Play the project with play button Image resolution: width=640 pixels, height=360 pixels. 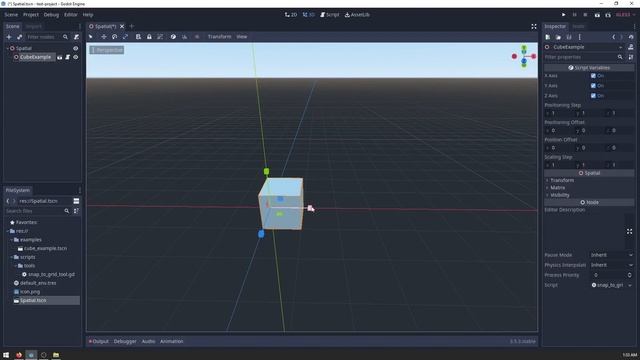click(x=564, y=15)
